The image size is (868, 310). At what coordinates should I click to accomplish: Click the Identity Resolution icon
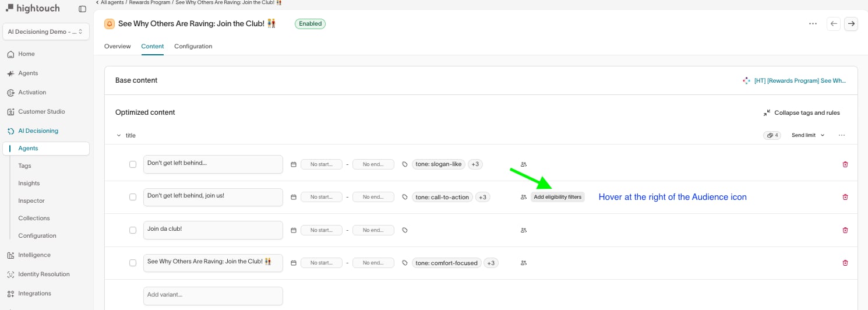[10, 274]
